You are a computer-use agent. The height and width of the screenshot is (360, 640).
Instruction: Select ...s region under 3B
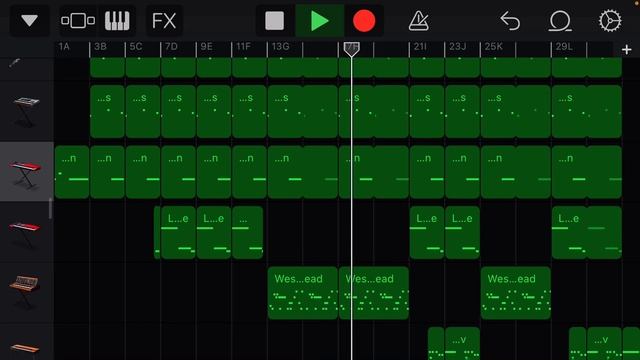(x=107, y=111)
